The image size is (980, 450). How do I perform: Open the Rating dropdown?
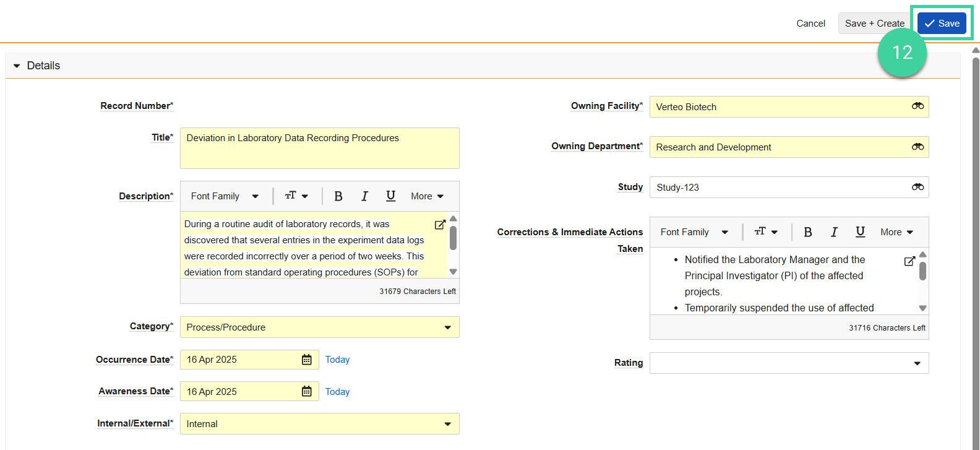pyautogui.click(x=789, y=363)
